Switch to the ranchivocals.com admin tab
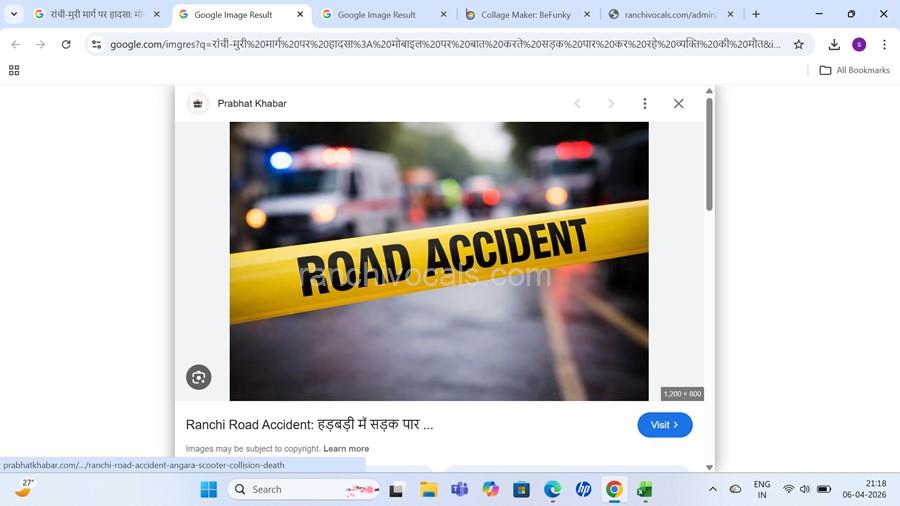The height and width of the screenshot is (506, 900). pos(670,15)
